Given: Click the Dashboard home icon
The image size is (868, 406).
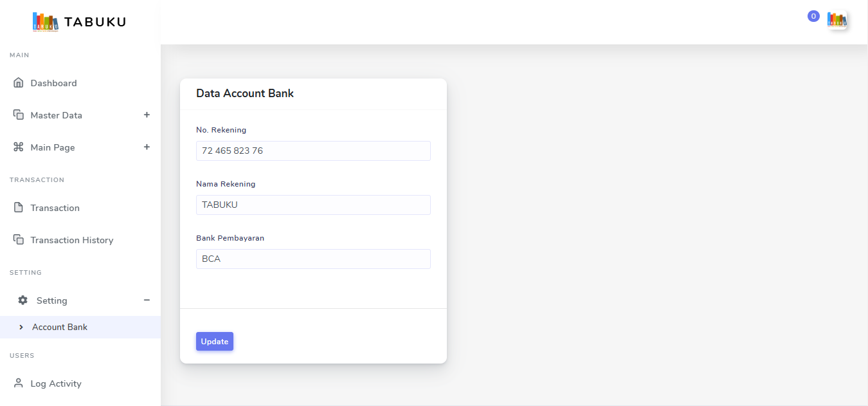Looking at the screenshot, I should (18, 83).
